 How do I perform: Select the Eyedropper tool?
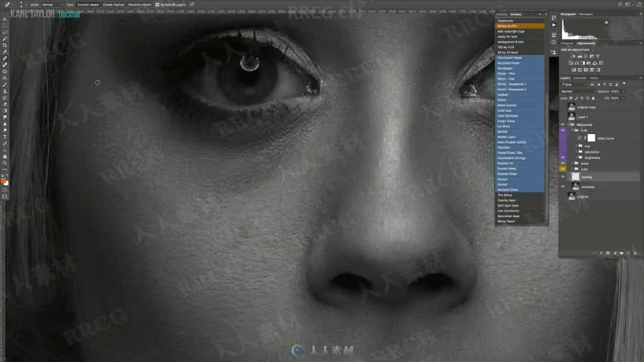[x=5, y=52]
